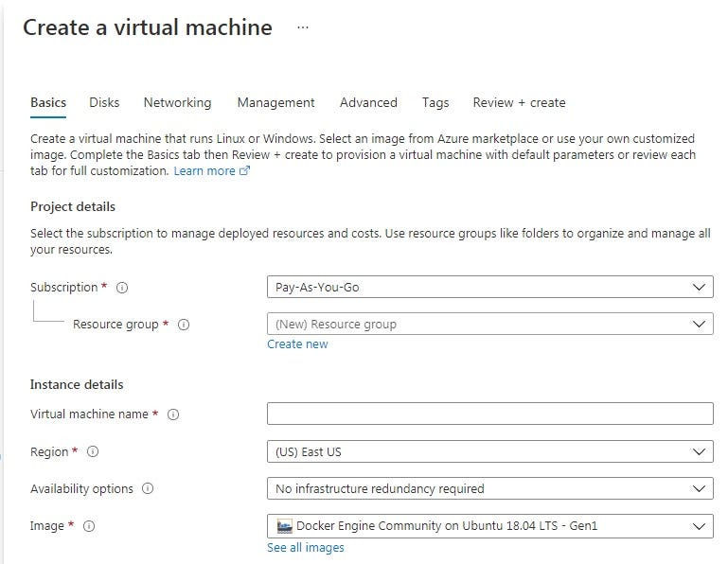
Task: Open the Advanced tab
Action: (x=368, y=102)
